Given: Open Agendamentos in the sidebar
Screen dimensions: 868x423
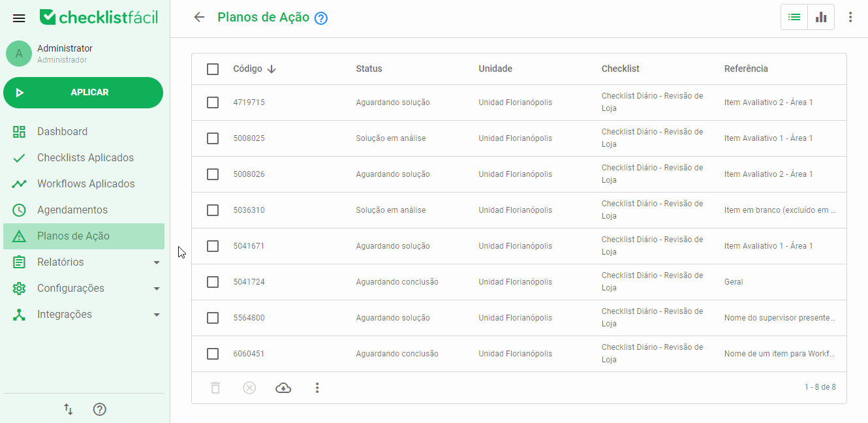Looking at the screenshot, I should [84, 210].
